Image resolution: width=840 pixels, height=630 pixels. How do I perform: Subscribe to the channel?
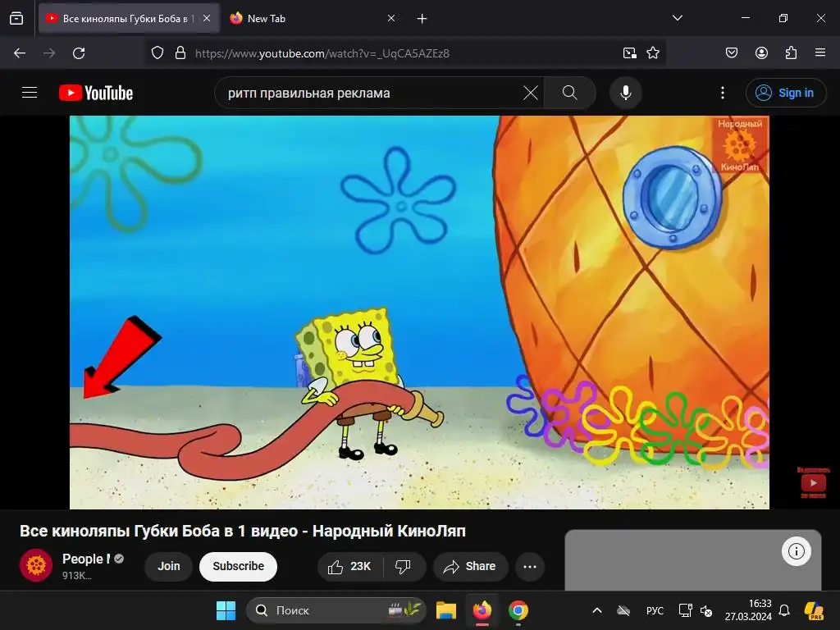coord(239,566)
